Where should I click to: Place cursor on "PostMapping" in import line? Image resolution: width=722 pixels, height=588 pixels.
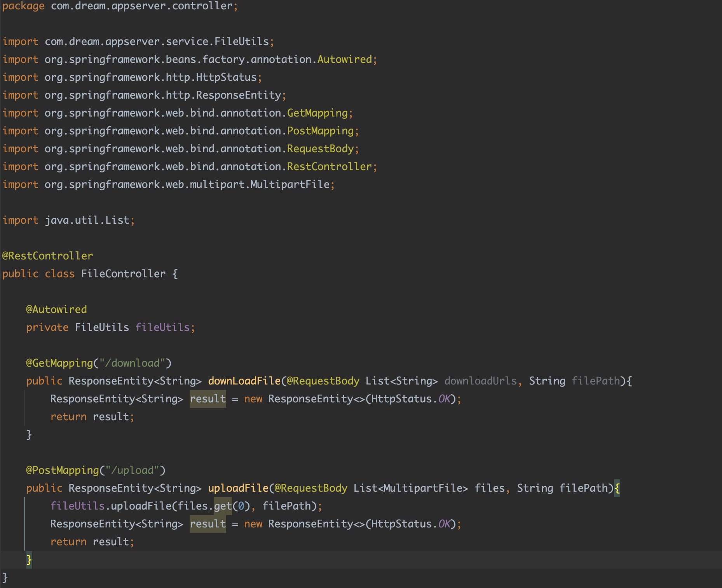point(321,131)
